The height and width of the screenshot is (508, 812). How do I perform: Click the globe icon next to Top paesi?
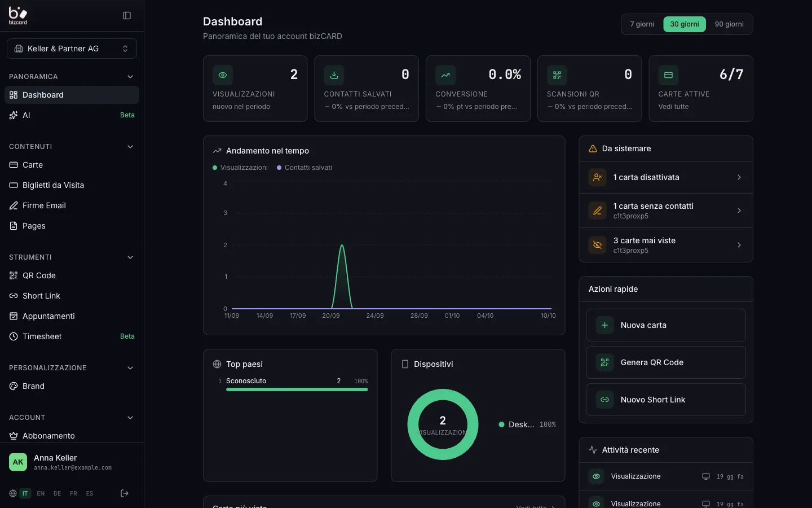point(217,364)
